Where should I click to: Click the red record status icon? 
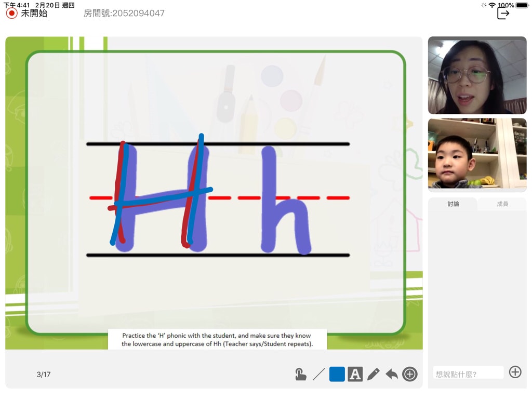point(11,14)
